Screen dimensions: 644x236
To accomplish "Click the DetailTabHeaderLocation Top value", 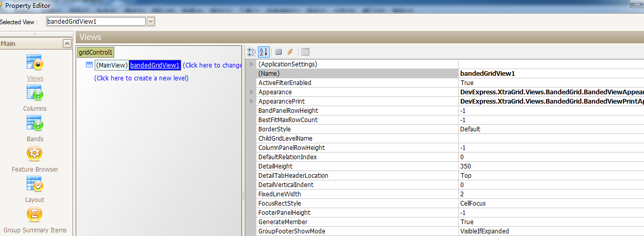I will tap(551, 176).
